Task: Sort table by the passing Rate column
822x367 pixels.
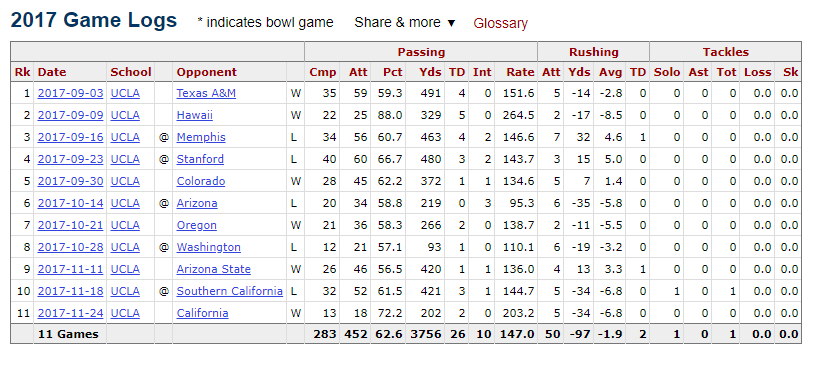Action: (520, 72)
